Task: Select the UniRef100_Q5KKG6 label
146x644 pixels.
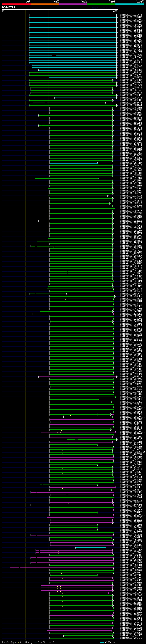Action: [x=131, y=567]
